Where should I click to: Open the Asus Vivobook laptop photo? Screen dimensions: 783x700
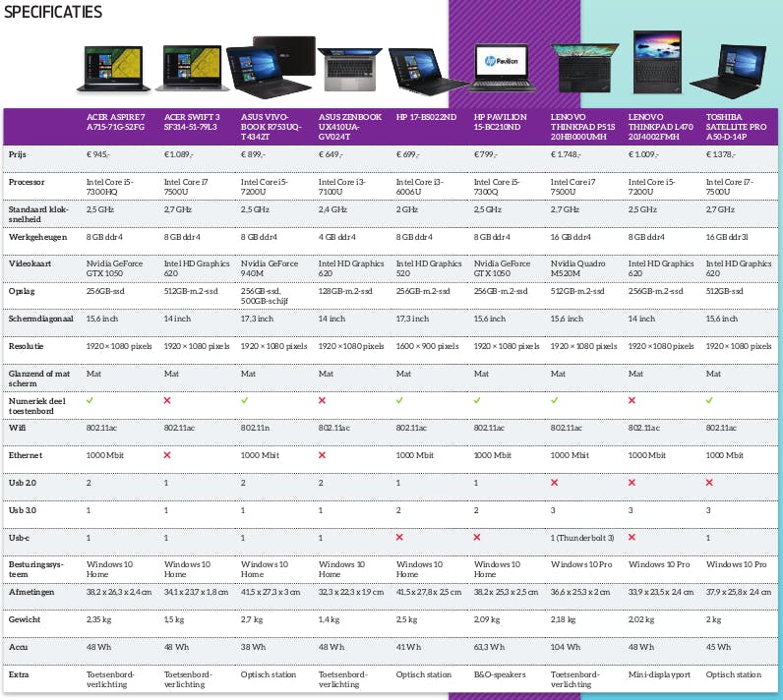tap(271, 66)
